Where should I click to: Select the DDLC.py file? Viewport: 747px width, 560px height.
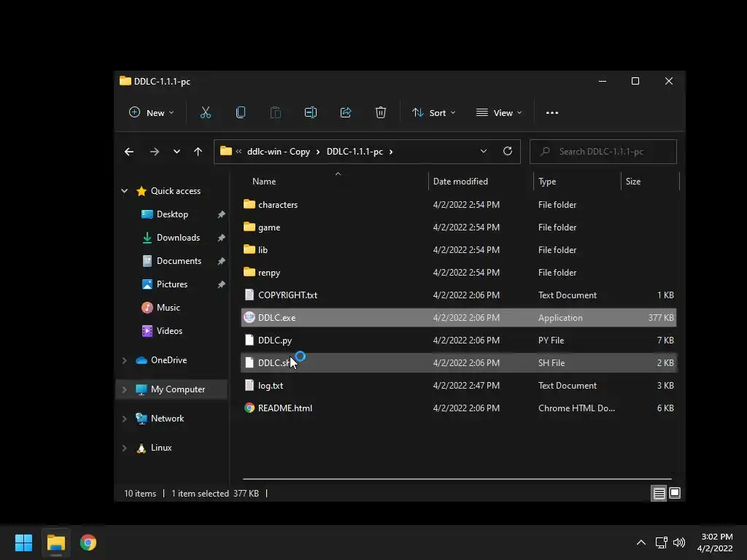pyautogui.click(x=459, y=340)
